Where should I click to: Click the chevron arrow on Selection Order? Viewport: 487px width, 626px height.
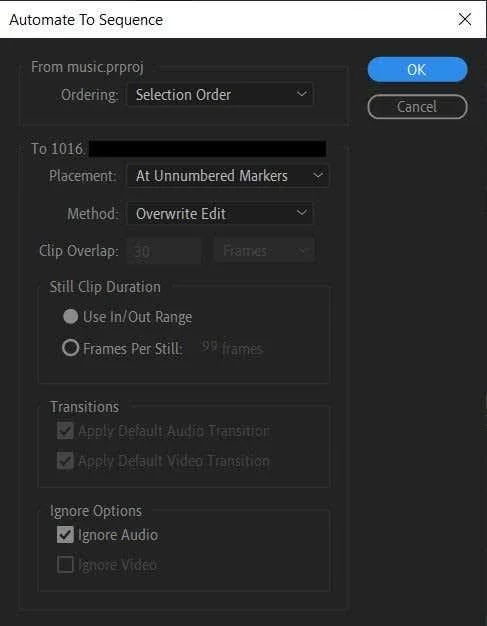click(x=302, y=94)
